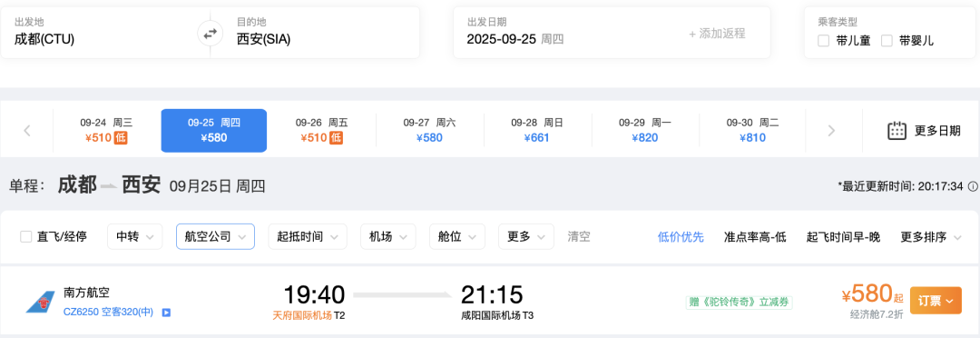Click the 19:40 departure time
980x338 pixels.
[x=314, y=294]
